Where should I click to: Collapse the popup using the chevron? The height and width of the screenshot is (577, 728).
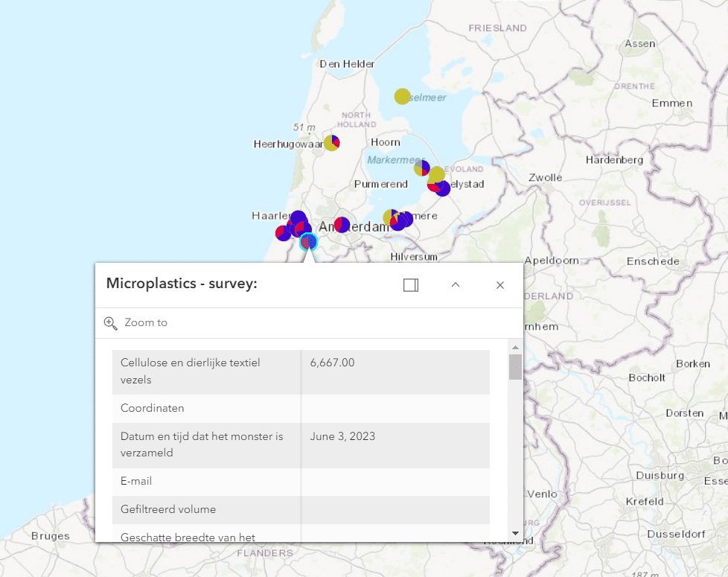(x=456, y=284)
